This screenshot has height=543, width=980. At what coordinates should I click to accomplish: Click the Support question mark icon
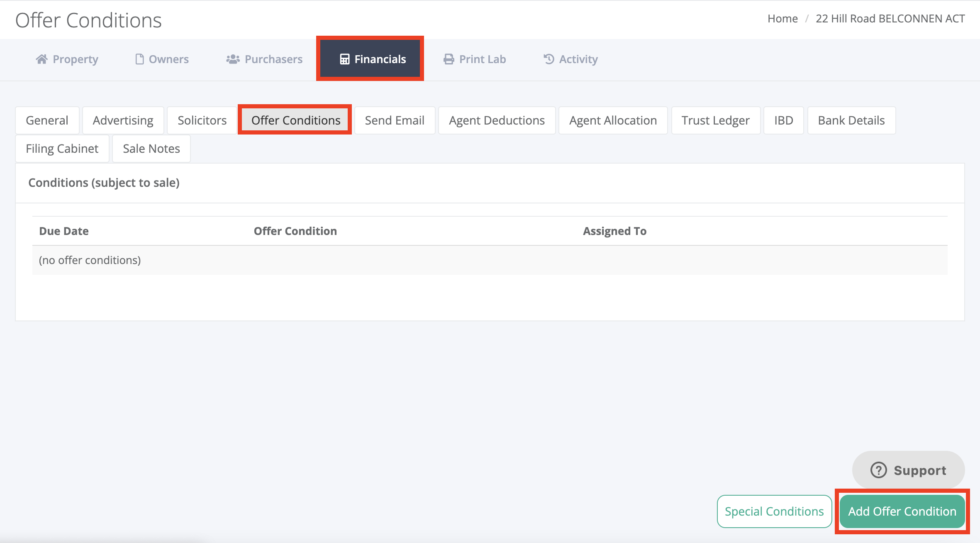tap(878, 470)
